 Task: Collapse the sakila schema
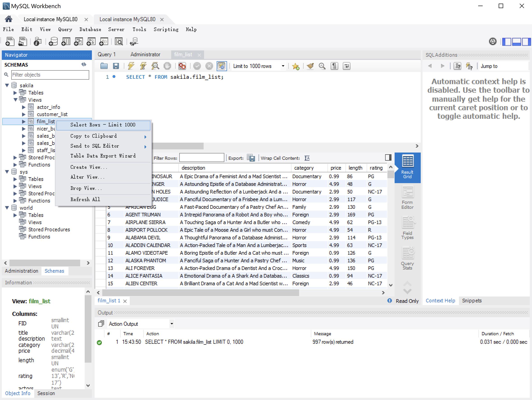7,85
